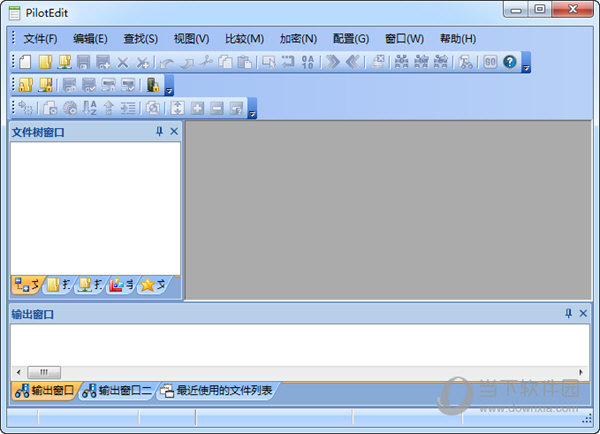Click the Paste clipboard icon
The image size is (600, 434).
click(245, 62)
